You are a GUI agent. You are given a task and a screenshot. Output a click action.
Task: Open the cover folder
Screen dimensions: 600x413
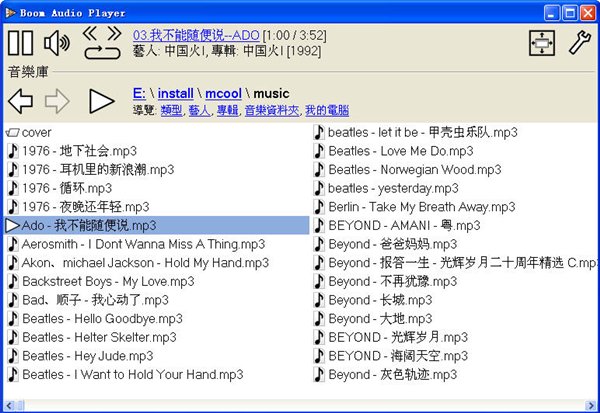29,132
